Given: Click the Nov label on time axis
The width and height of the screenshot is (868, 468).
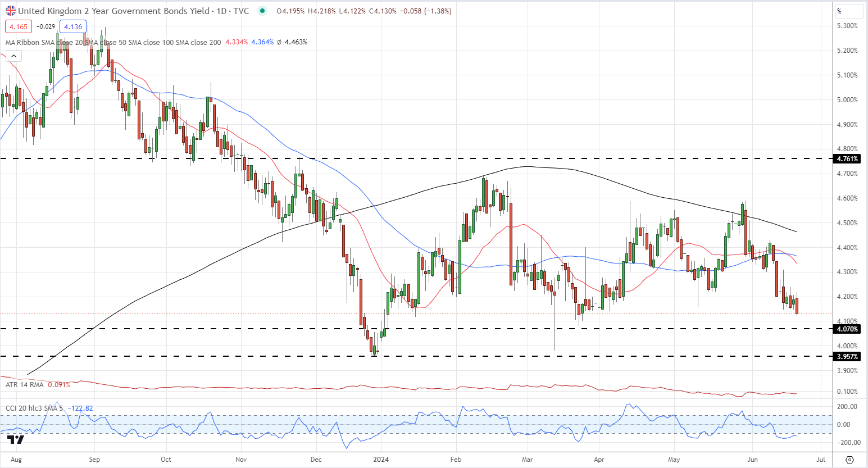Looking at the screenshot, I should click(241, 460).
